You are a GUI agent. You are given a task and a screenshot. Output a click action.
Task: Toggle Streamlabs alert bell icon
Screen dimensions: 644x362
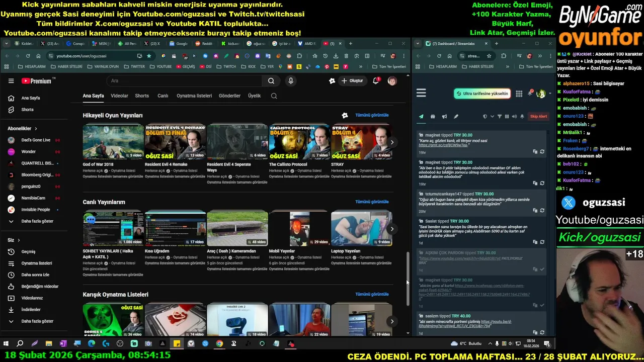pos(522,117)
